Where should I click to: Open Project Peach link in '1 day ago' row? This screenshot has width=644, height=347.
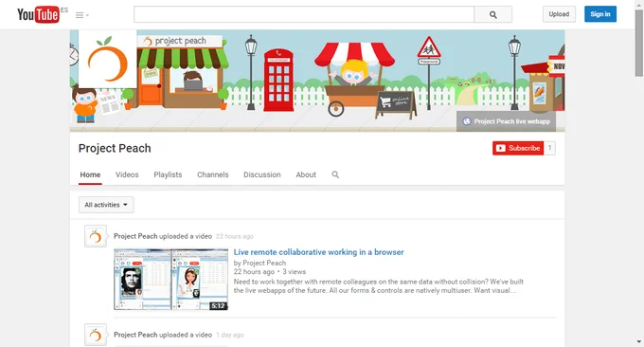135,335
